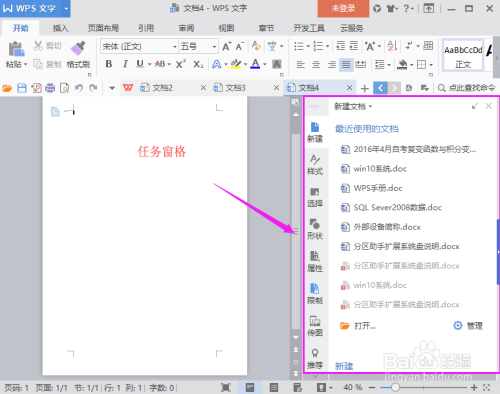Click the Print icon in quick toolbar

click(x=50, y=88)
